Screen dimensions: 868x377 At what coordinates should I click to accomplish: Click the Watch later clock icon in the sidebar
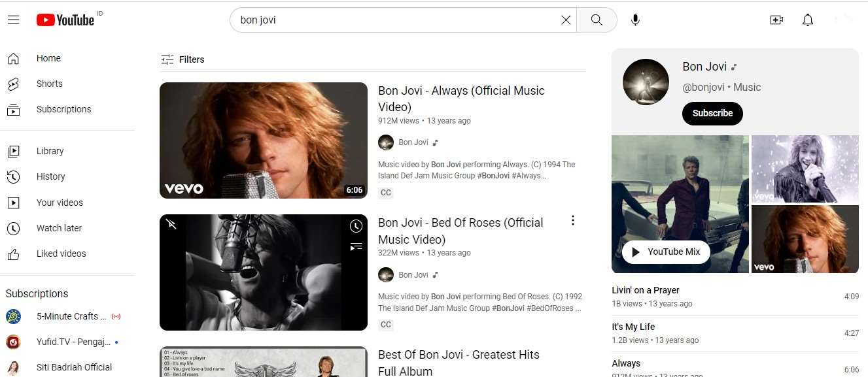tap(13, 228)
